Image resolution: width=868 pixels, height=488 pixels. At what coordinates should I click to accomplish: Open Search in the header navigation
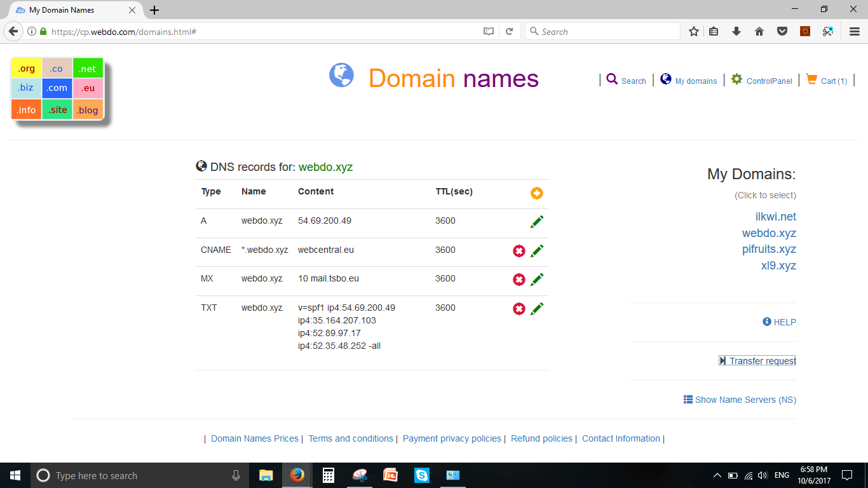point(634,81)
